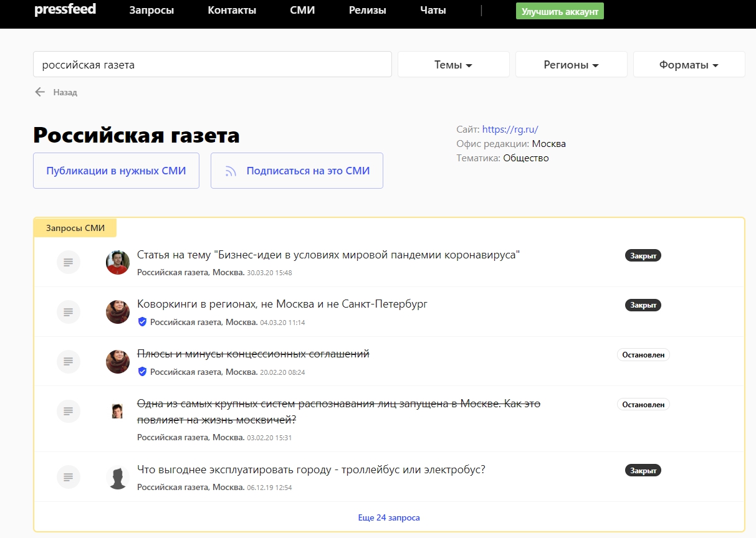Click author avatar of face recognition request
The image size is (756, 538).
117,411
